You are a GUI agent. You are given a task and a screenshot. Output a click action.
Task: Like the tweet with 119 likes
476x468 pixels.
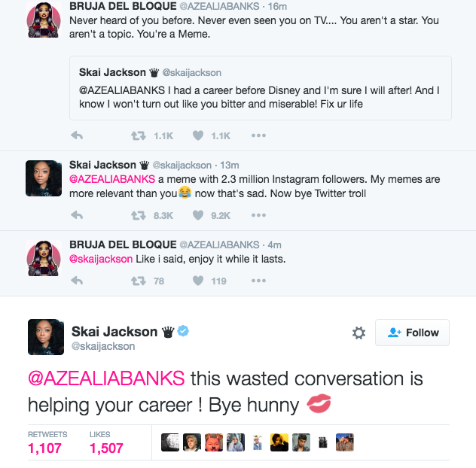click(199, 281)
